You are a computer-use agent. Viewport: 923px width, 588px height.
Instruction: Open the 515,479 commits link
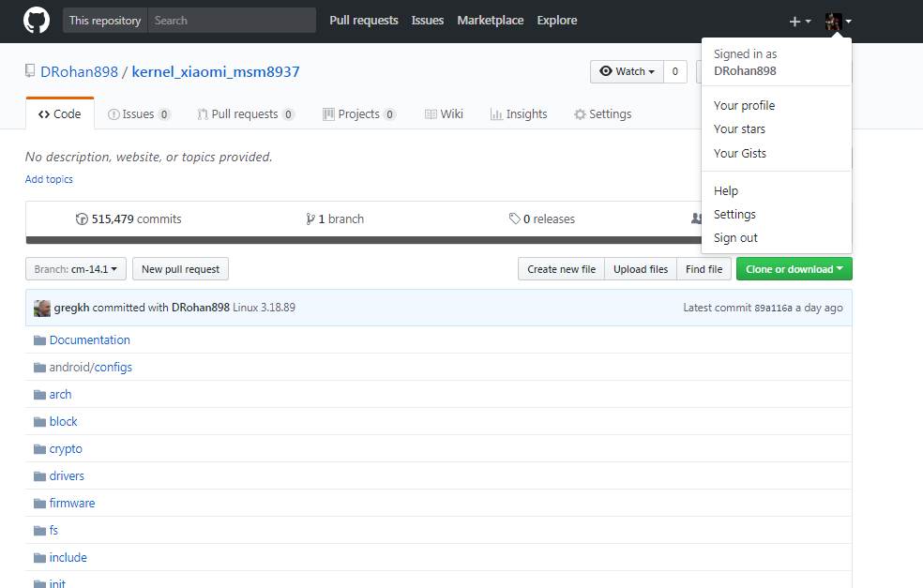pos(129,219)
